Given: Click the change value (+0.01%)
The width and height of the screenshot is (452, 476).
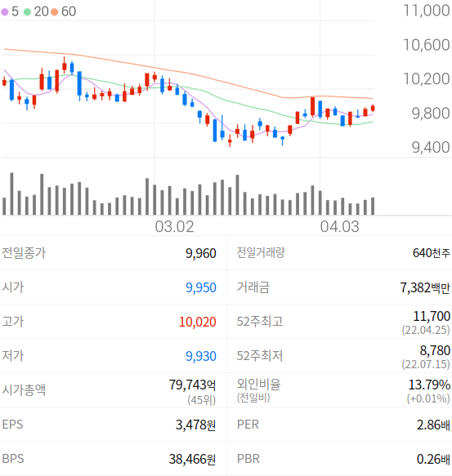Looking at the screenshot, I should [428, 398].
